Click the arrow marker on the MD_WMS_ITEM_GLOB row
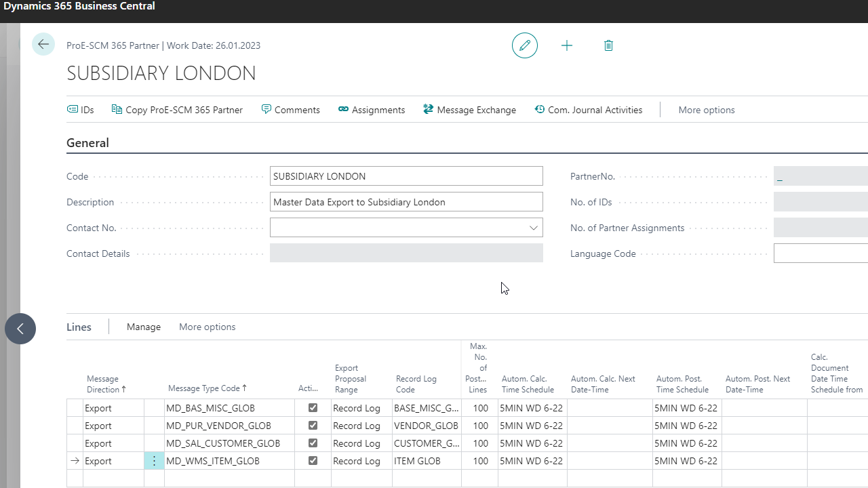 (75, 461)
